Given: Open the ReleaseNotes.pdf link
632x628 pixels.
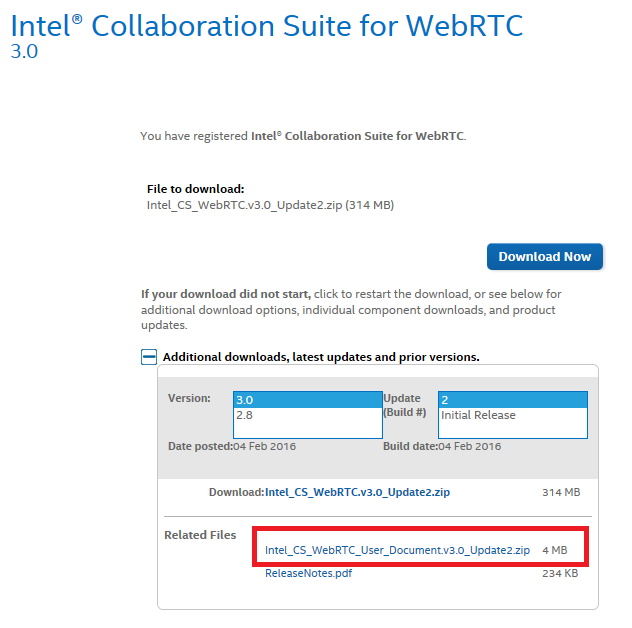Looking at the screenshot, I should click(308, 573).
